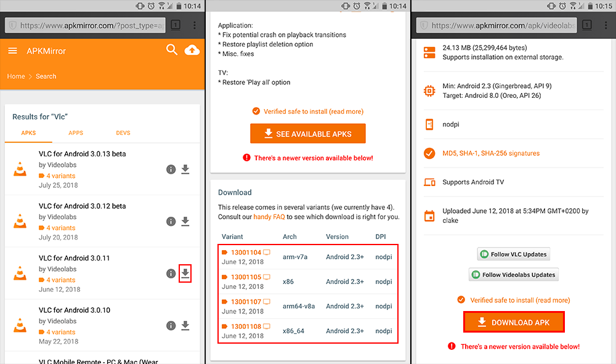Click TV icon beside variant 13001105
The image size is (616, 364).
coord(267,277)
